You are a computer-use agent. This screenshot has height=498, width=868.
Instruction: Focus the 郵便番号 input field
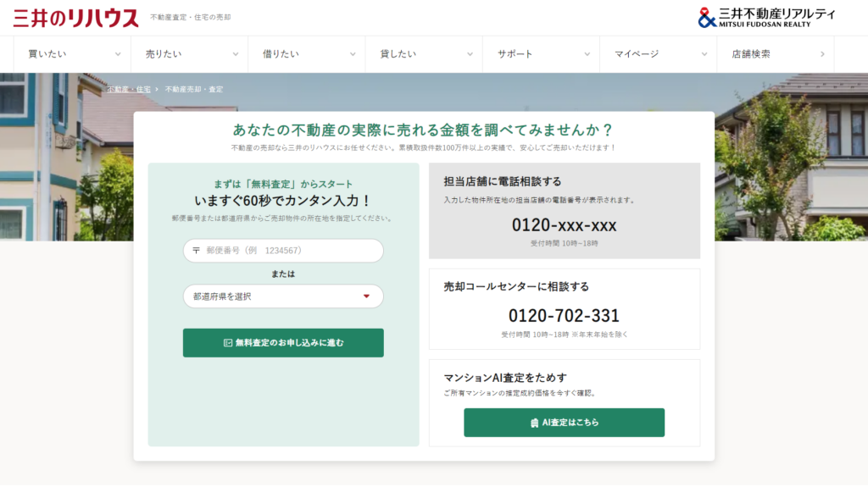[x=283, y=251]
